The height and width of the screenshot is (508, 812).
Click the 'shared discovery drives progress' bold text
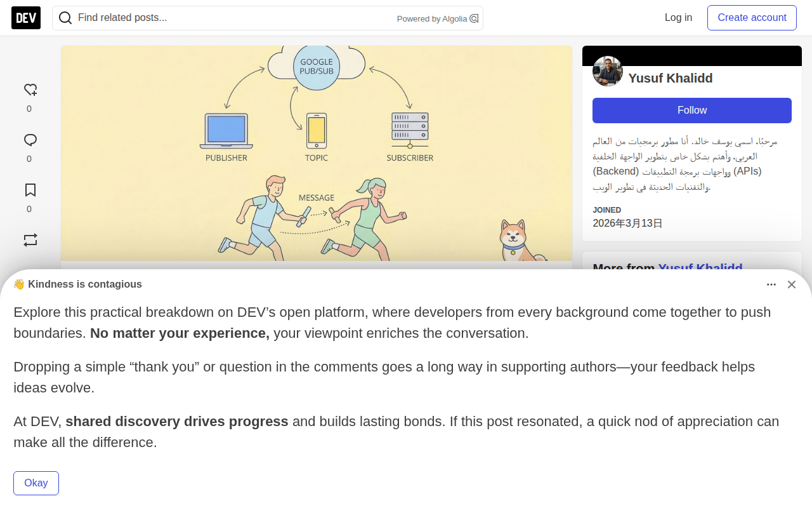[177, 422]
